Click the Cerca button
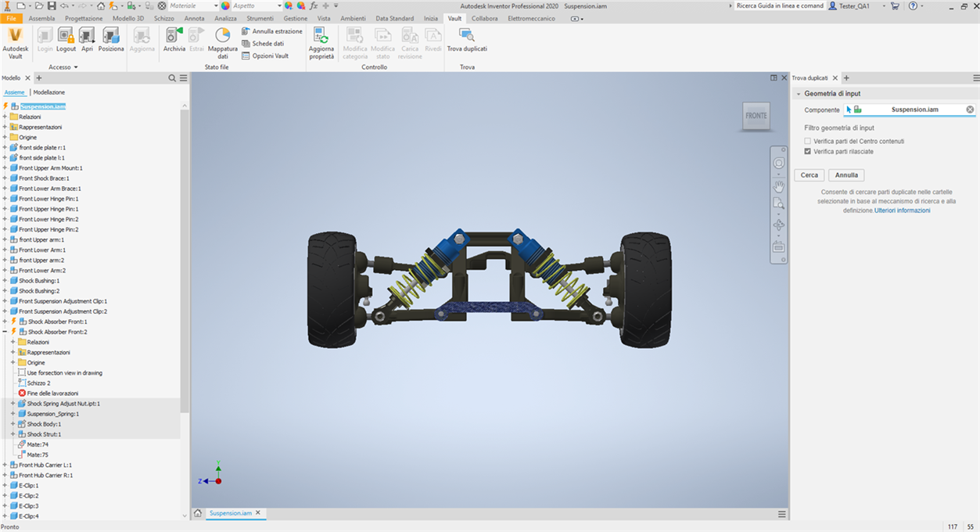 809,175
